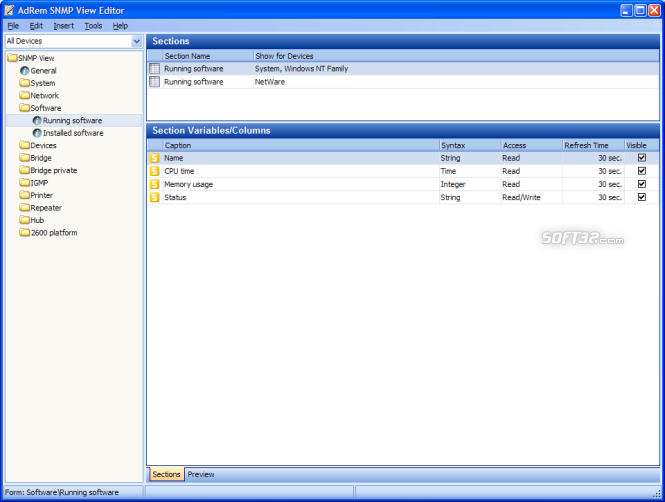This screenshot has width=665, height=502.
Task: Click the Hub folder icon
Action: point(25,220)
